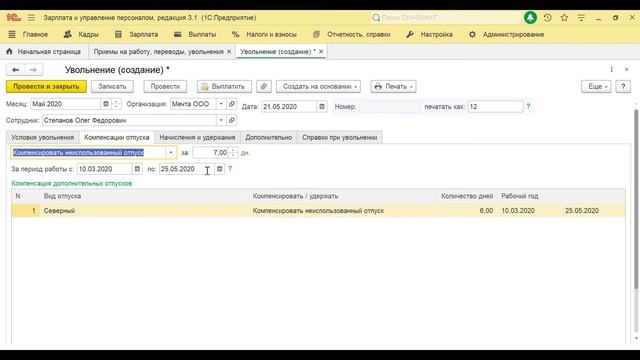
Task: Expand the Печать dropdown
Action: click(x=393, y=87)
